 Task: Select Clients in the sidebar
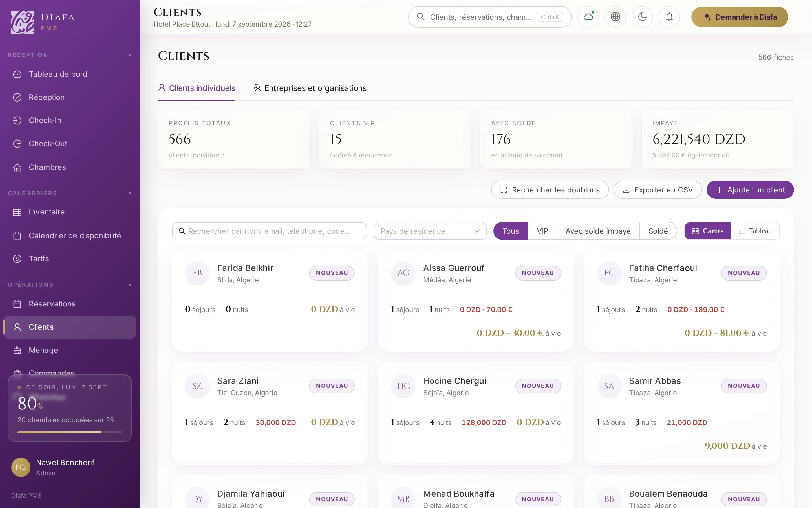[x=70, y=327]
